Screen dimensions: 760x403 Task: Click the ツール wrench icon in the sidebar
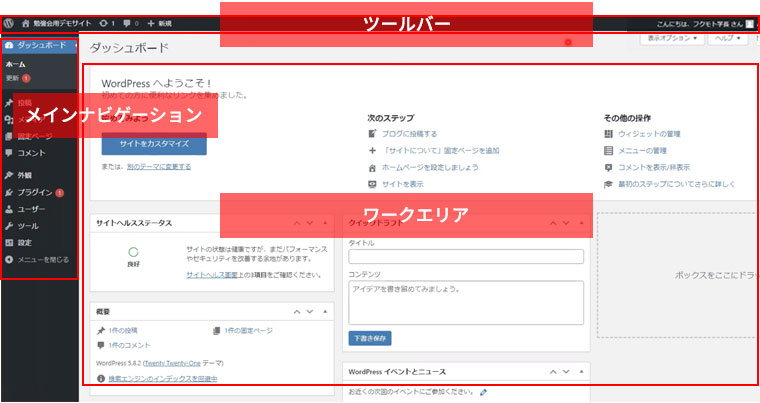tap(9, 226)
